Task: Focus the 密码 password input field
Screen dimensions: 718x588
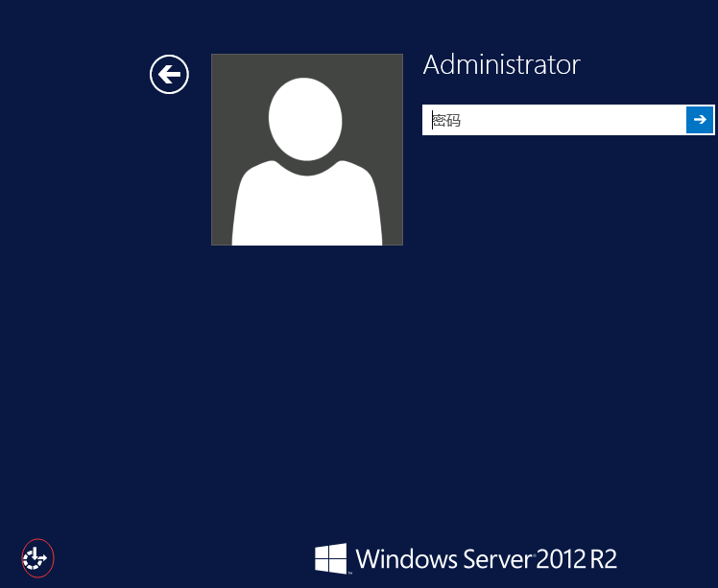Action: coord(554,120)
